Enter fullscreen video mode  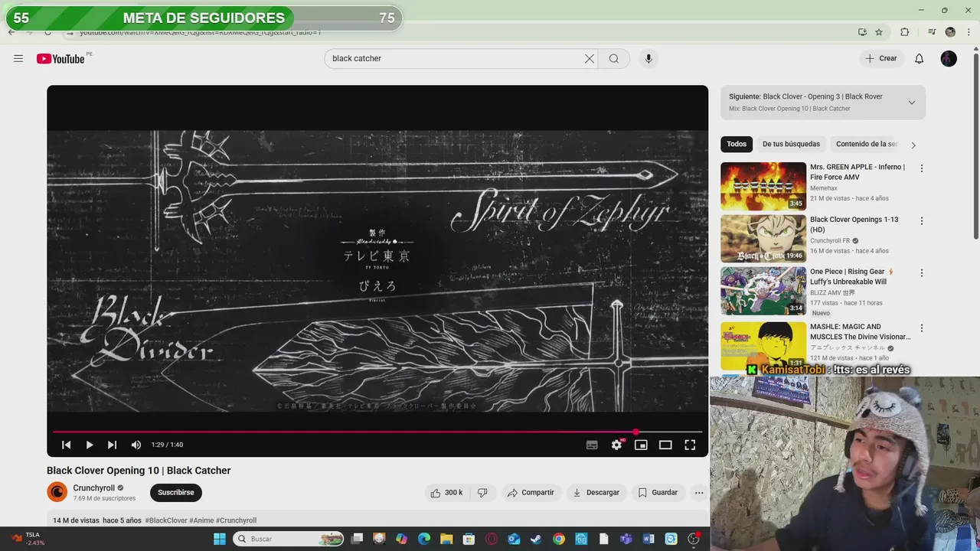pos(690,445)
